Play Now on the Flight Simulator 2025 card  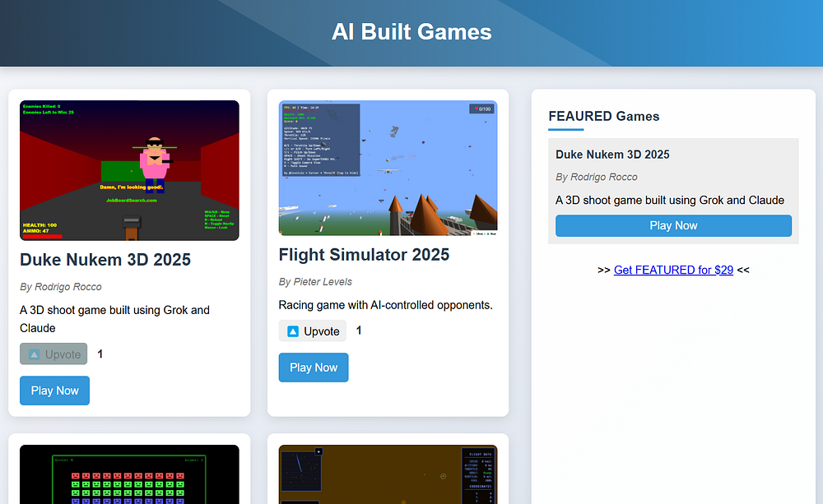pos(314,368)
